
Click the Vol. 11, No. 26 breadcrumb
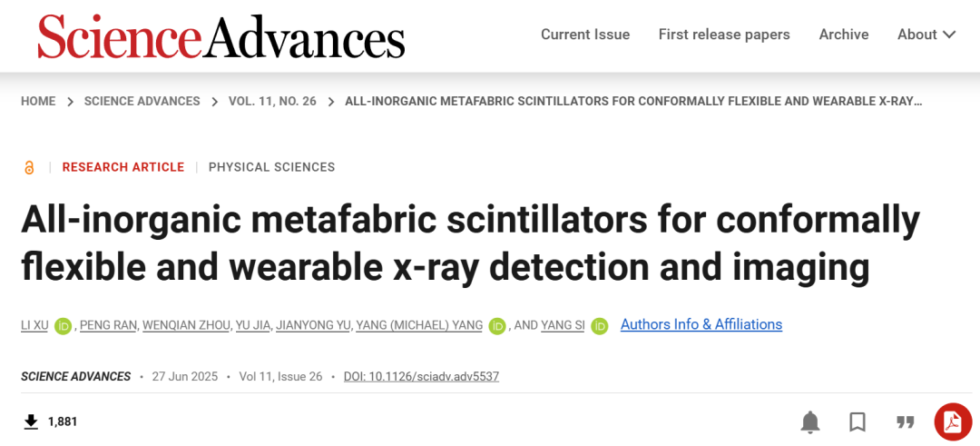(272, 101)
